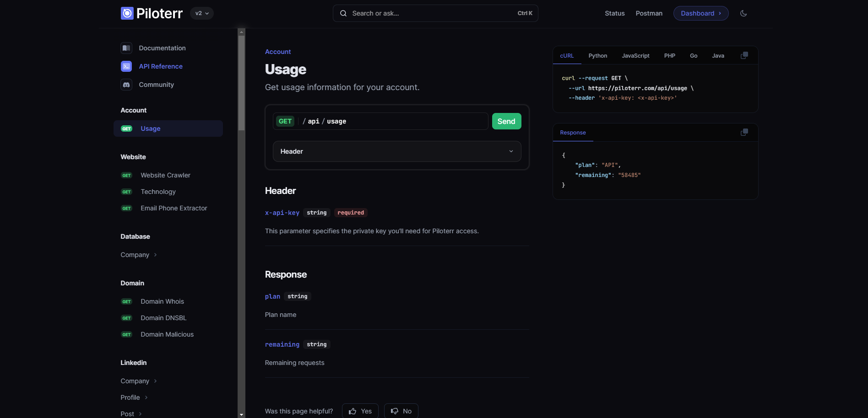Screen dimensions: 868x418
Task: Click the search magnifier icon
Action: click(343, 13)
